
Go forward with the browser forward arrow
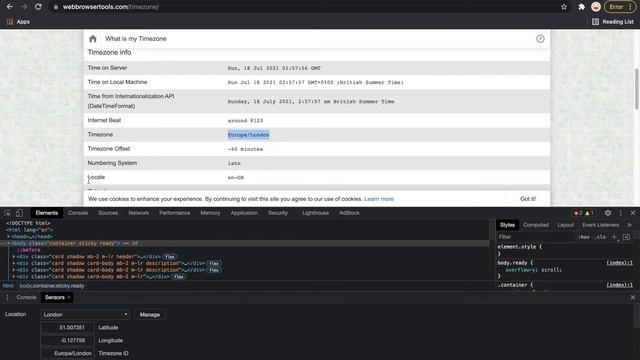[24, 7]
